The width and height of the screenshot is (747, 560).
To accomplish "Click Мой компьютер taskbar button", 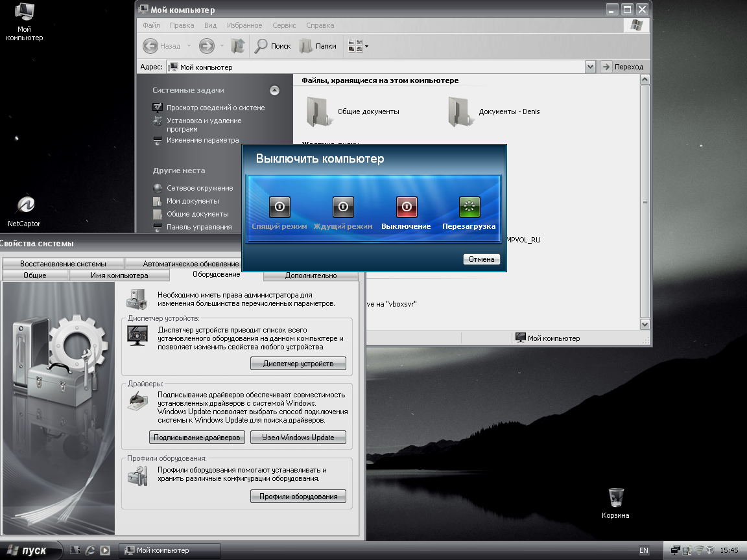I will point(170,550).
